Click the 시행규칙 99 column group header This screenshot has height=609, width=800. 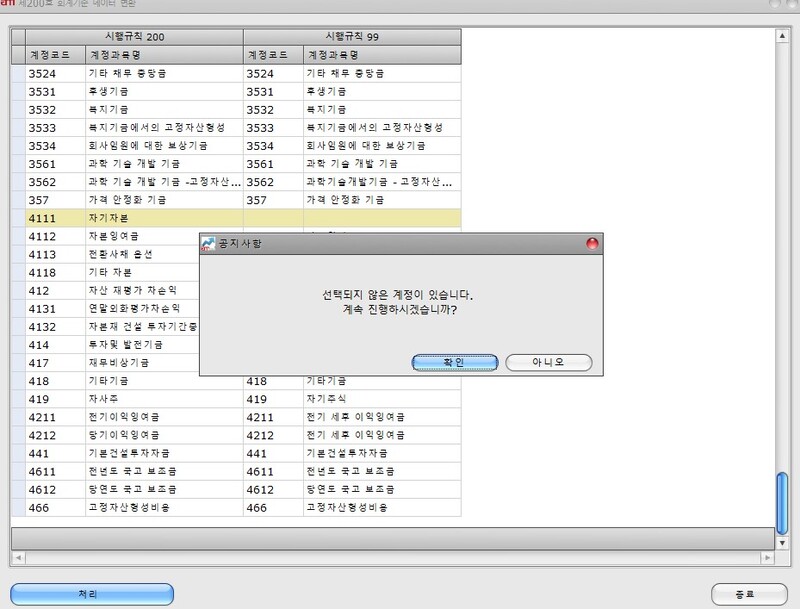[351, 36]
